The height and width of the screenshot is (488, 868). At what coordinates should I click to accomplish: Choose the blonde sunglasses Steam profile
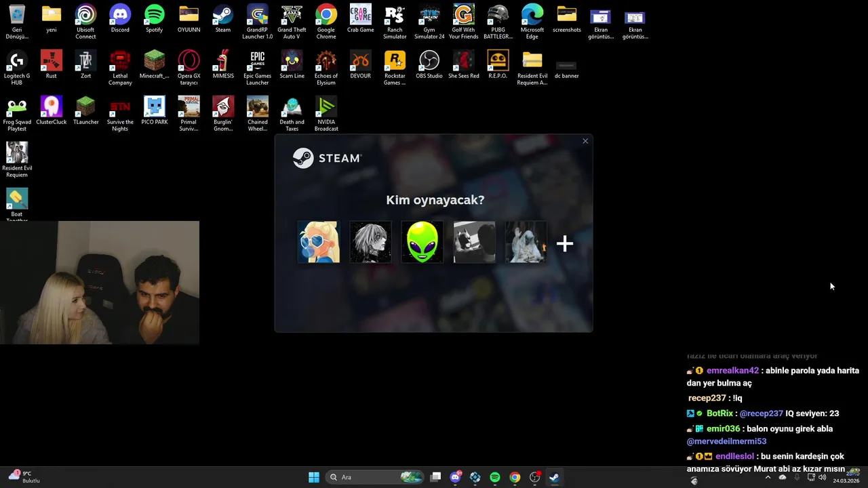[318, 242]
